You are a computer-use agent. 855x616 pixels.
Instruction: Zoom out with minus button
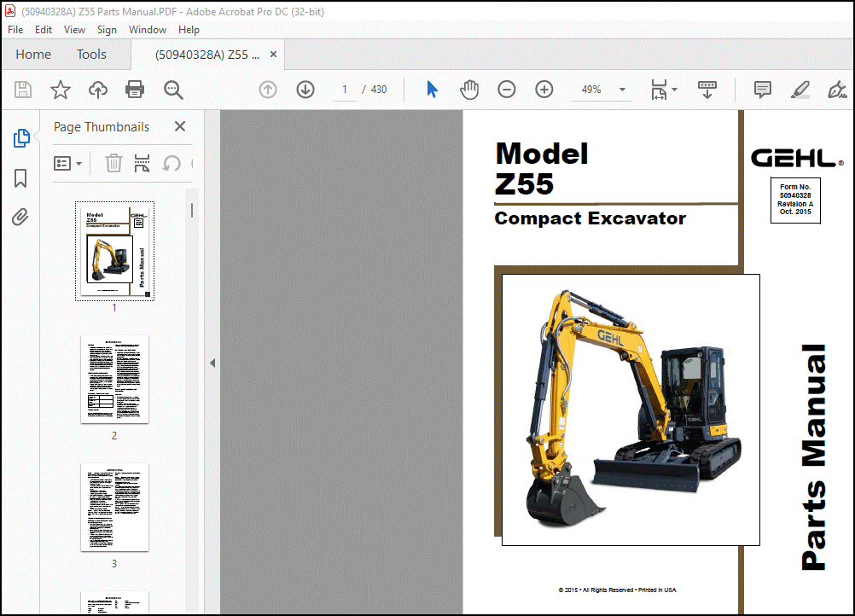click(x=507, y=90)
